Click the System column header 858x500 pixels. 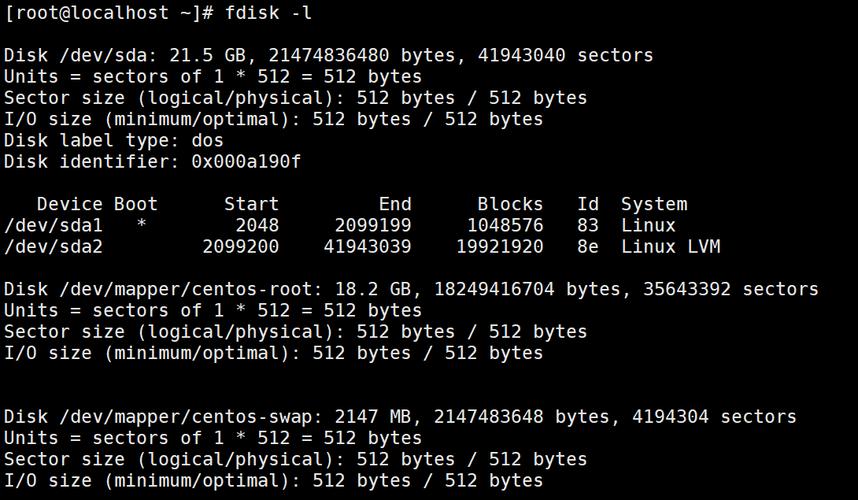tap(654, 204)
